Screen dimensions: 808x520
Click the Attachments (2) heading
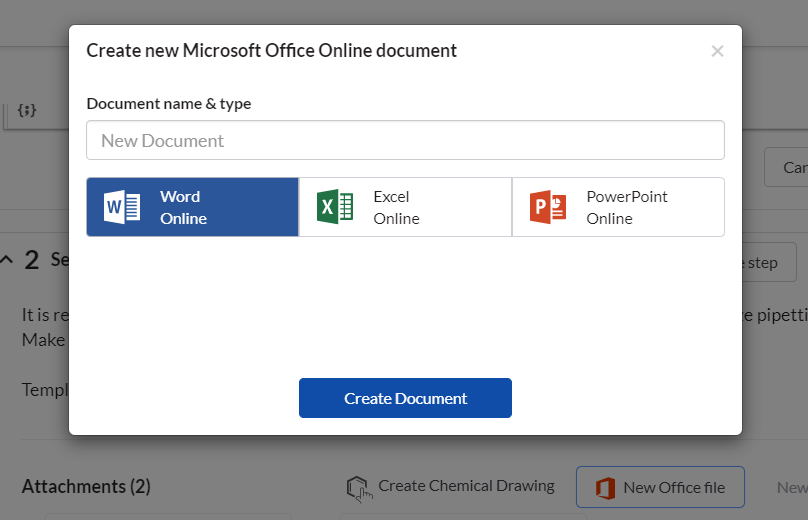coord(86,487)
